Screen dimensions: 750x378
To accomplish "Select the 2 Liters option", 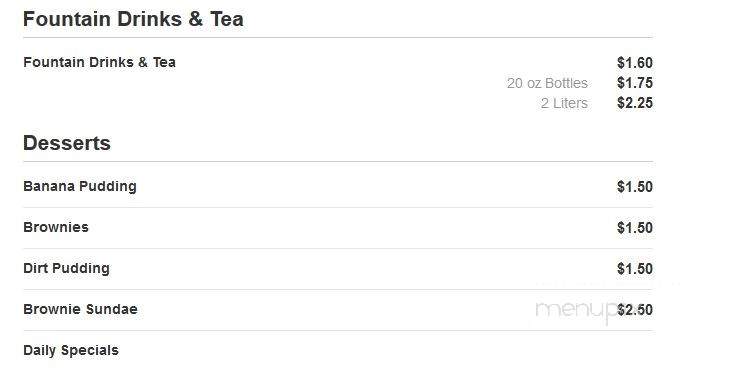I will pyautogui.click(x=564, y=103).
